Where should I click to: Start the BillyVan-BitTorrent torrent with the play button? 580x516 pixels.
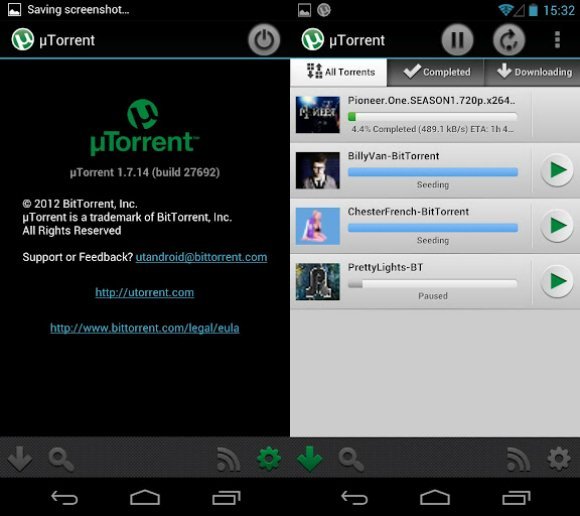pos(557,170)
